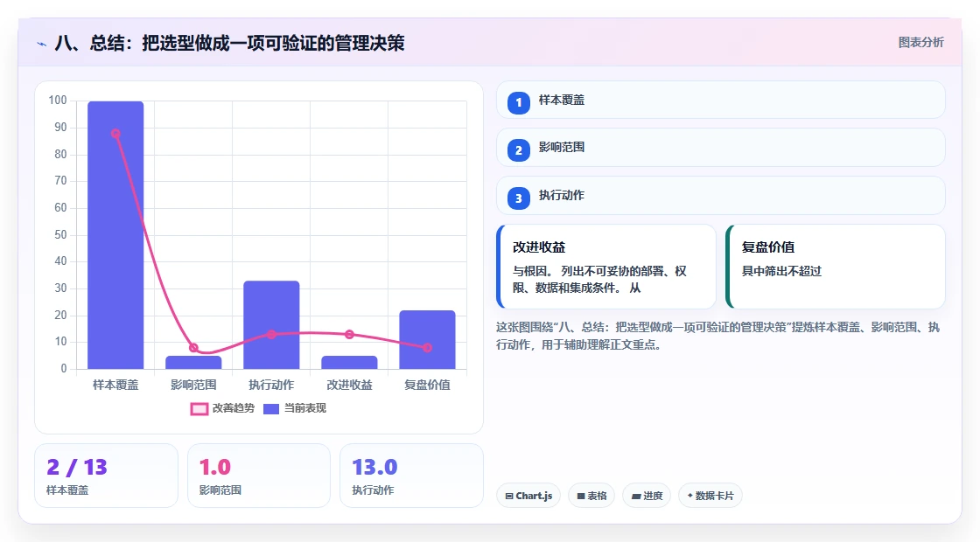Toggle the 当前表现 legend entry

(x=294, y=408)
